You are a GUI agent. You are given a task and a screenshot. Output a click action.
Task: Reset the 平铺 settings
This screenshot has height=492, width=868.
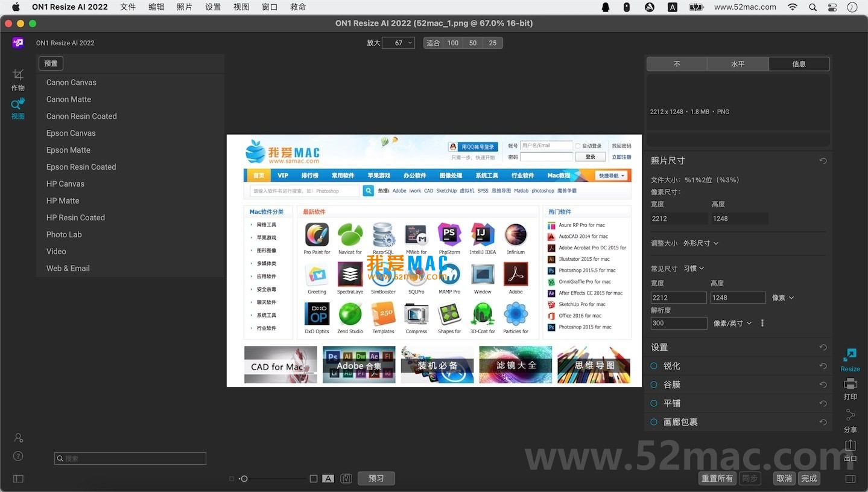pyautogui.click(x=823, y=403)
